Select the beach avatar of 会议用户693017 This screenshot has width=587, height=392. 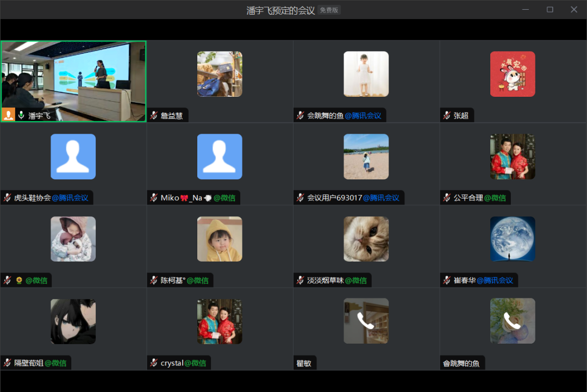pos(366,157)
